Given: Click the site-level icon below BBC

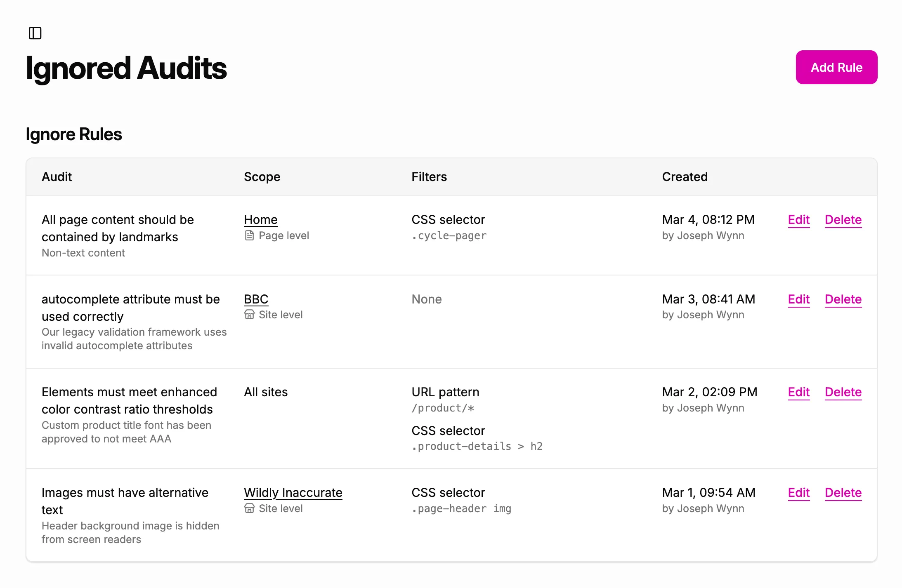Looking at the screenshot, I should coord(249,314).
